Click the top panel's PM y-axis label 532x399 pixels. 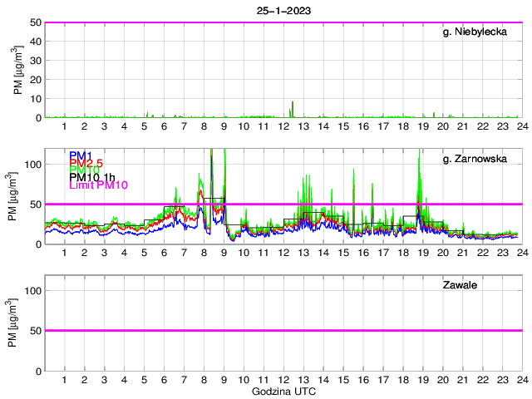click(18, 70)
